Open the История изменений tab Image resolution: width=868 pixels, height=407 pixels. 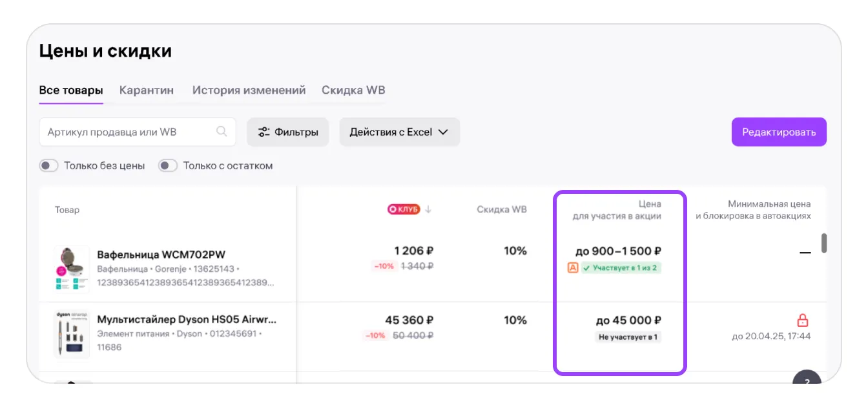[249, 90]
